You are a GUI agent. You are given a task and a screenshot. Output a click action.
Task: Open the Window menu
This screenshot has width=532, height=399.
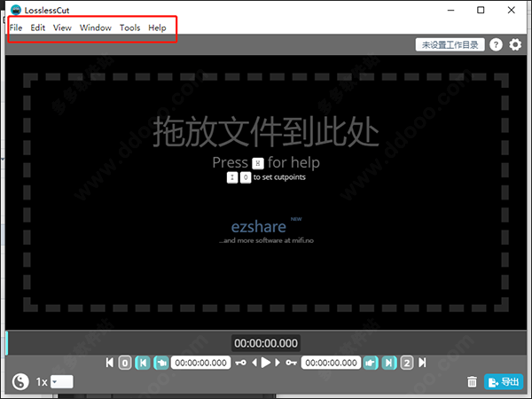pos(96,27)
